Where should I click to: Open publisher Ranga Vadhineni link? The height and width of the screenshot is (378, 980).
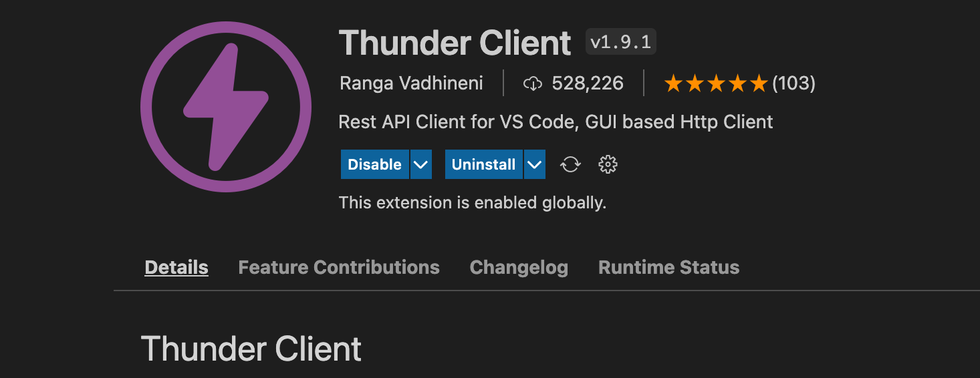click(411, 83)
